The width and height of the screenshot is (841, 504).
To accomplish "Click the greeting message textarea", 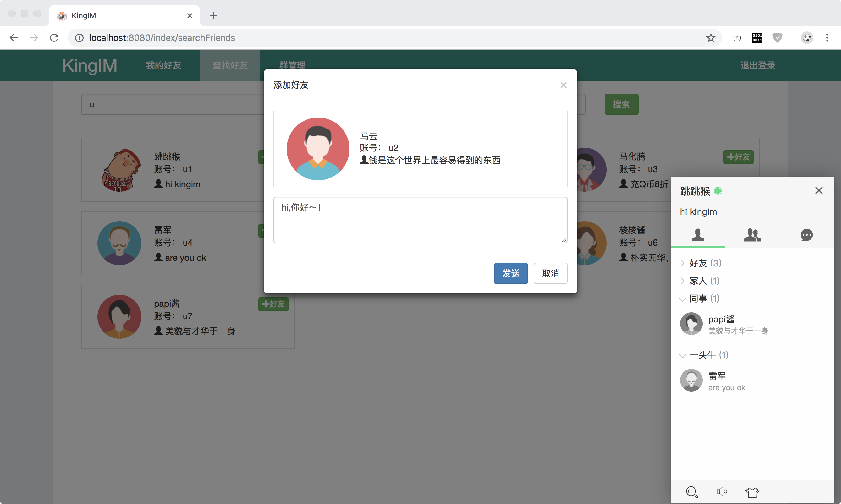I will tap(420, 220).
